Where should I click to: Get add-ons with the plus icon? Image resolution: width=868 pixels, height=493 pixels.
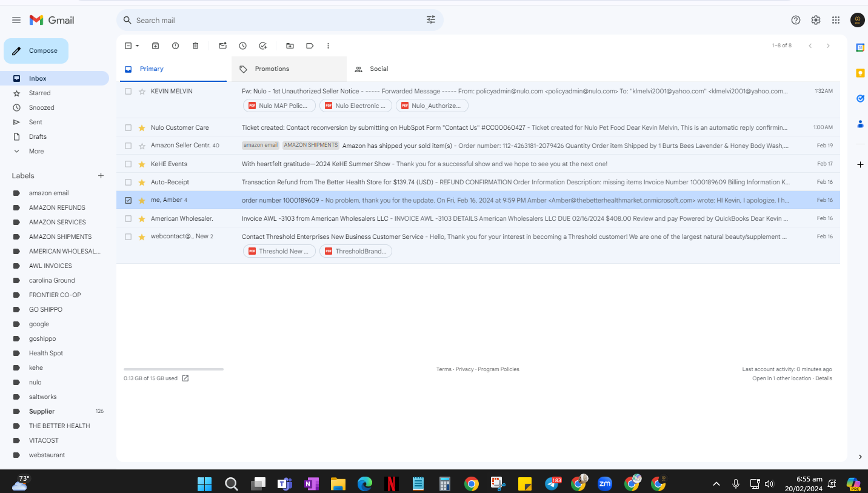(x=860, y=164)
